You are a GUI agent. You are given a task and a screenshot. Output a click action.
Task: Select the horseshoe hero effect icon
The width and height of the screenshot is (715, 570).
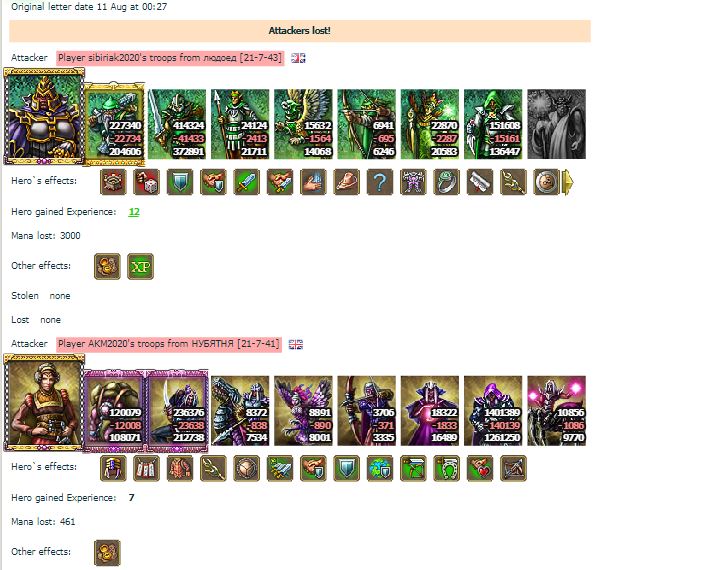pyautogui.click(x=446, y=468)
